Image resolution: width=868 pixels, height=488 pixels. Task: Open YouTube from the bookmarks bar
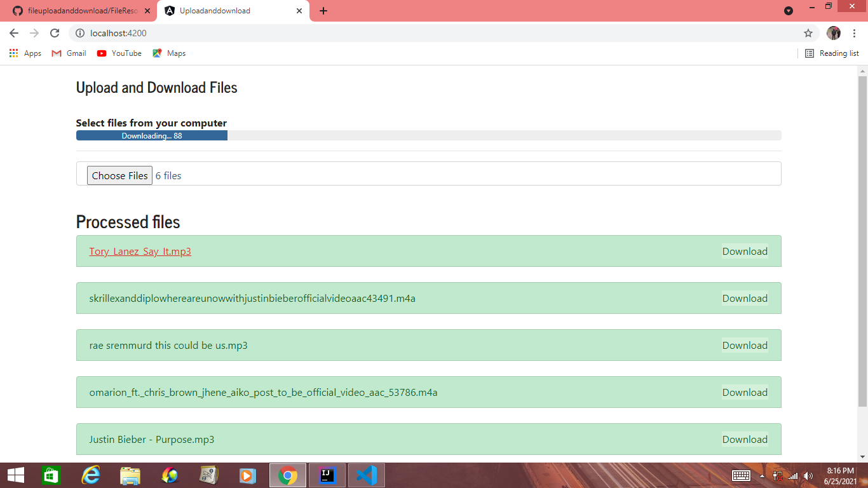pyautogui.click(x=119, y=53)
